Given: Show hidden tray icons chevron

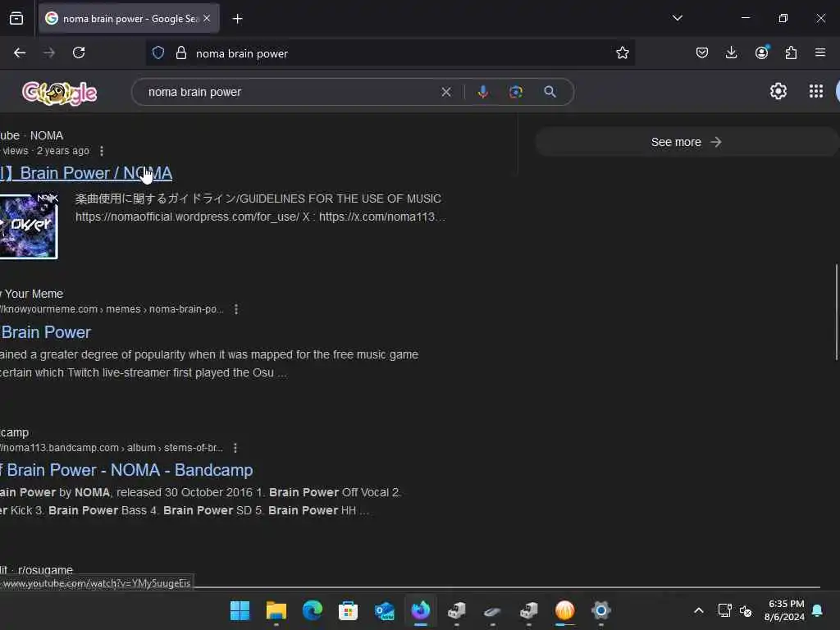Looking at the screenshot, I should pyautogui.click(x=699, y=610).
